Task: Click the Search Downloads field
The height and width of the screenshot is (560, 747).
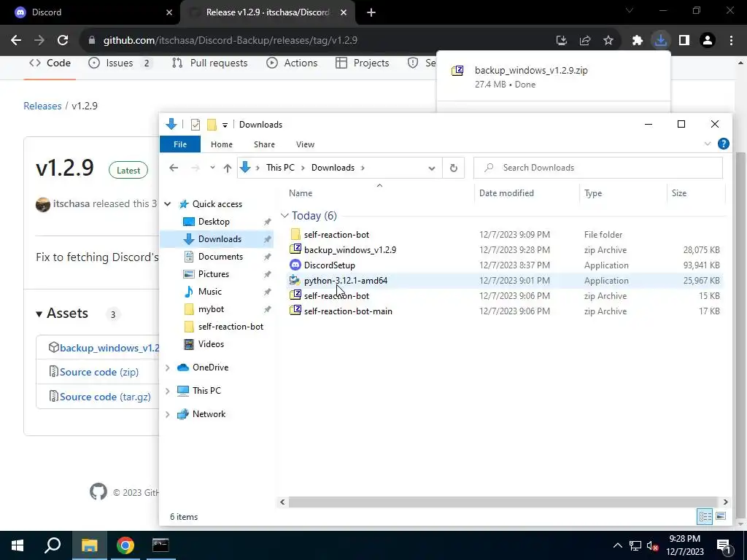Action: click(x=598, y=168)
